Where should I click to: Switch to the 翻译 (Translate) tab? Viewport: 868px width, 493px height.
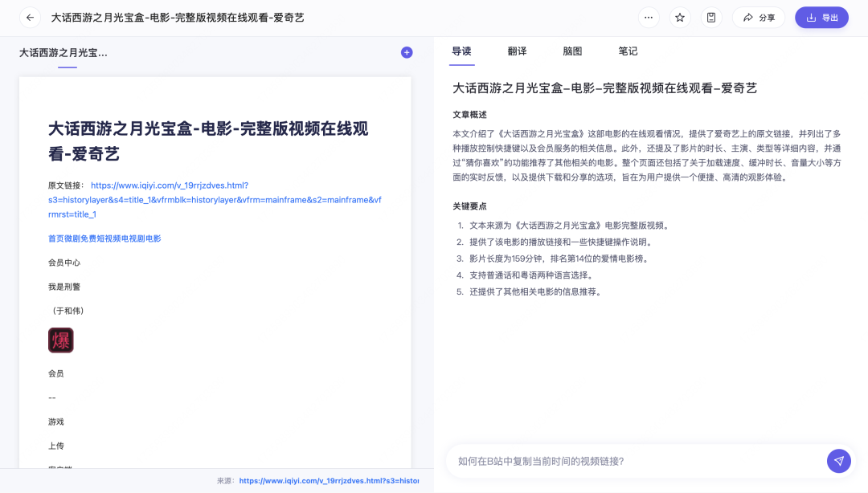tap(517, 51)
